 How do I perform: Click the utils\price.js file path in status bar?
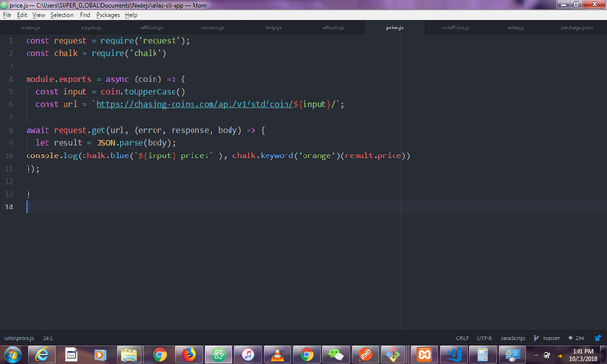tap(19, 338)
